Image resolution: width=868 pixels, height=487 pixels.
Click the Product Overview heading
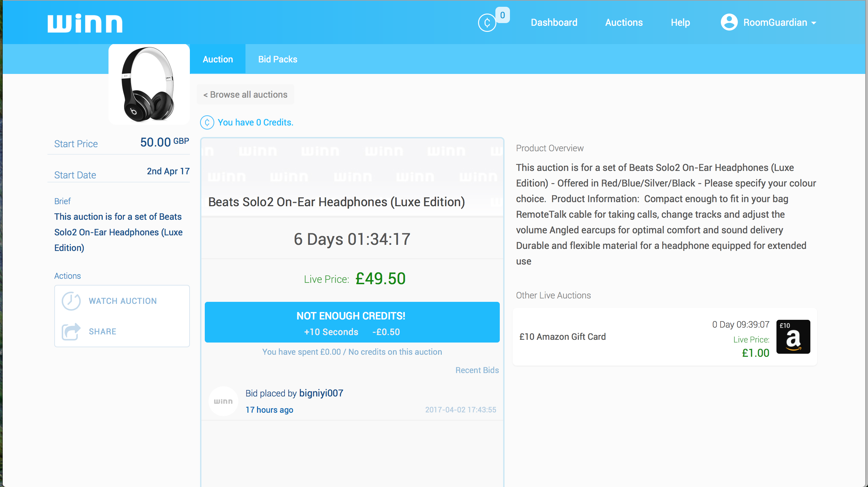point(550,148)
